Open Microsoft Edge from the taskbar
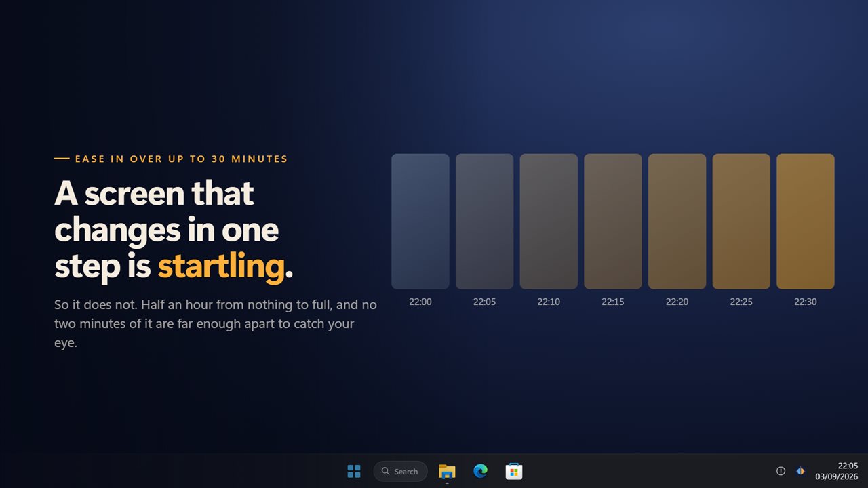This screenshot has width=868, height=488. [480, 471]
